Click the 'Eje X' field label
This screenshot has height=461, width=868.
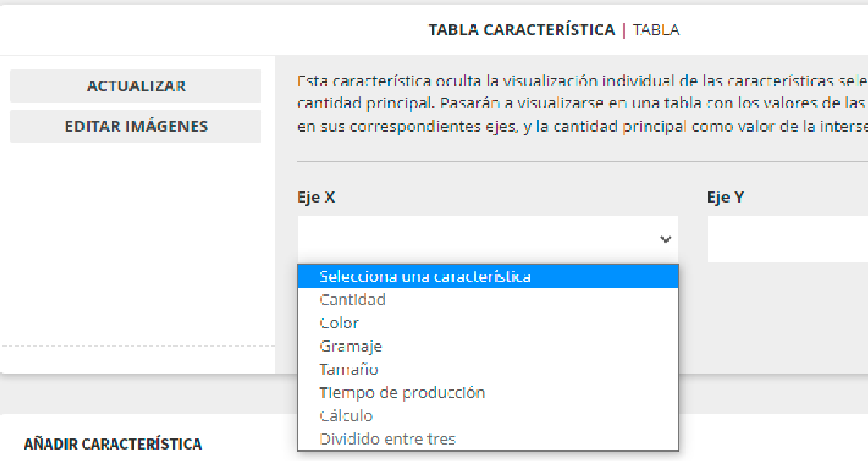pyautogui.click(x=316, y=197)
